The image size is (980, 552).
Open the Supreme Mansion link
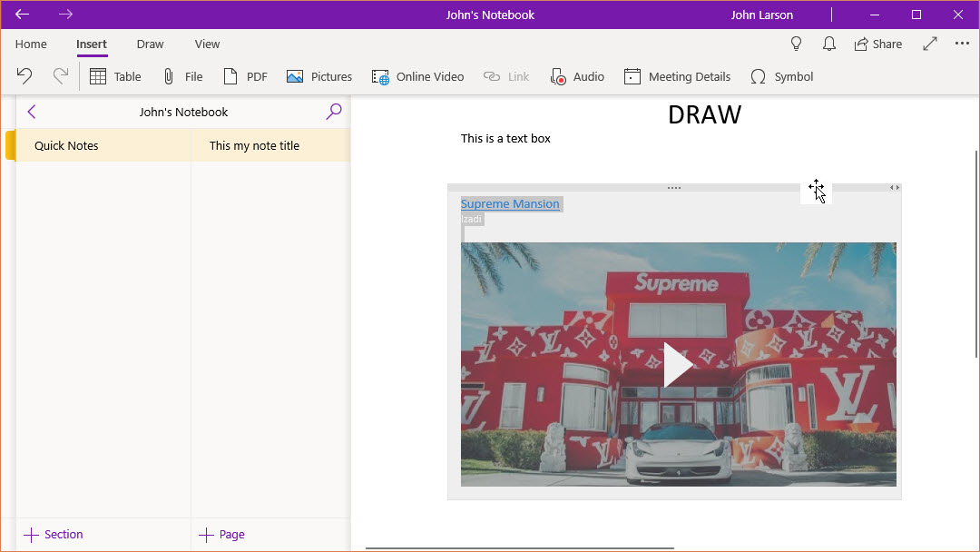[510, 203]
